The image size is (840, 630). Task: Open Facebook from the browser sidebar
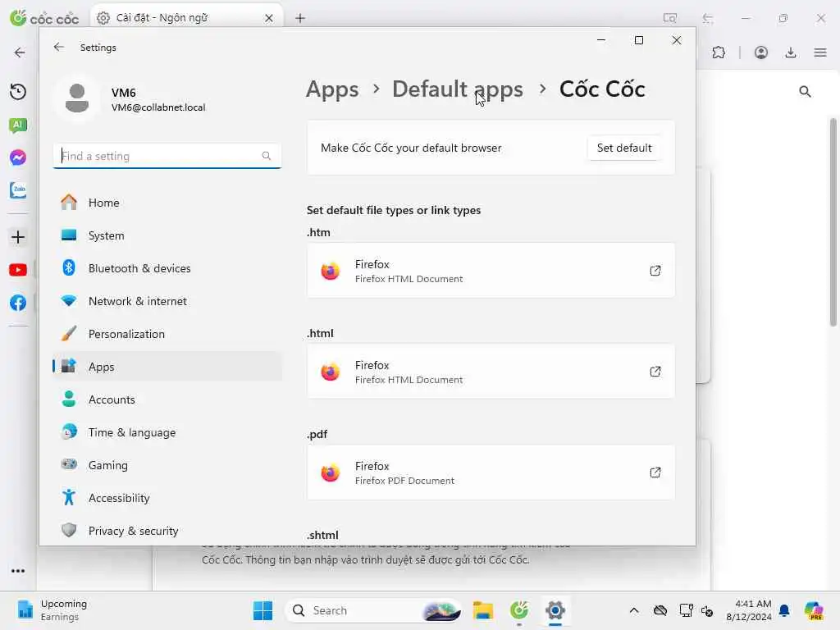pos(18,303)
